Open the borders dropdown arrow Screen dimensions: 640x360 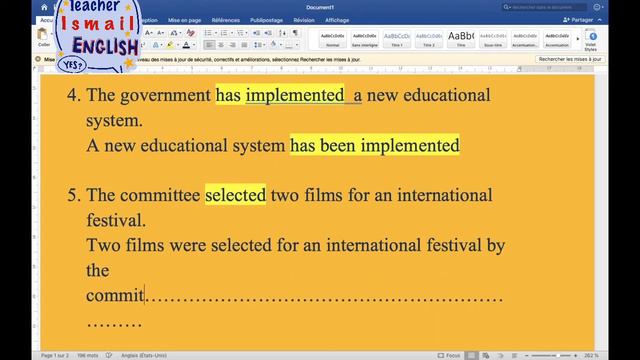(x=297, y=45)
